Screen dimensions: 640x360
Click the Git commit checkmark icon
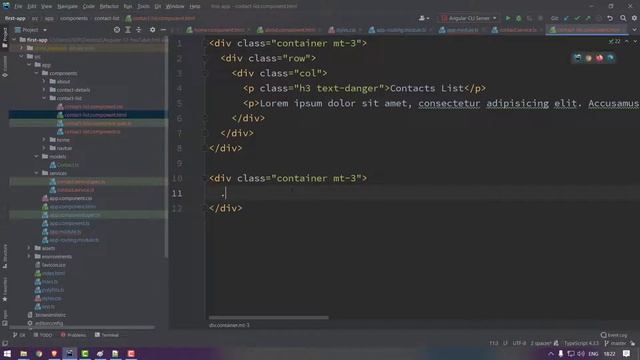click(x=577, y=18)
